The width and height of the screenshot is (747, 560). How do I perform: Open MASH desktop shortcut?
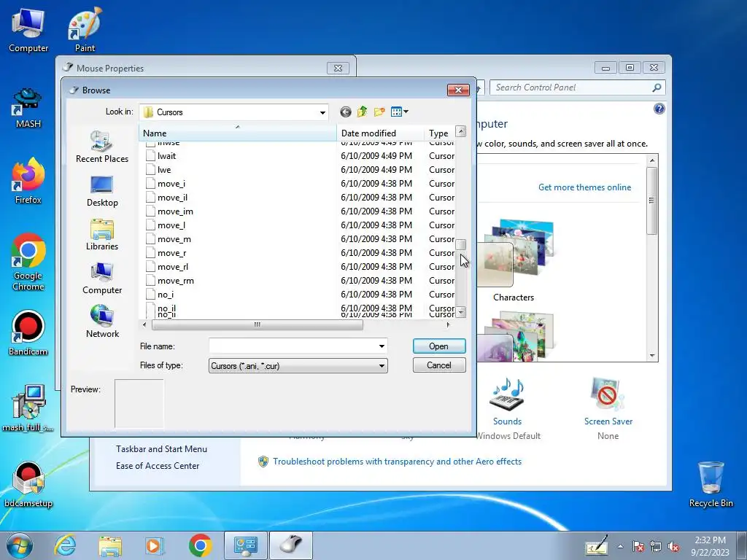point(28,108)
